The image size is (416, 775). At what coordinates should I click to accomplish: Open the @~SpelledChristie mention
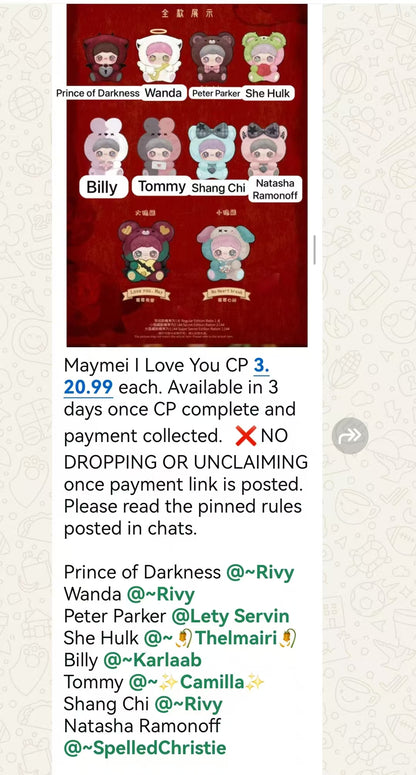pos(145,748)
